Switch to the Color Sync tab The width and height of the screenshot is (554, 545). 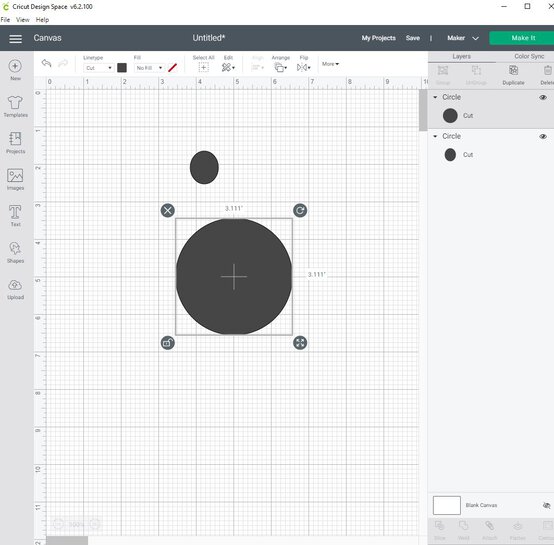click(529, 57)
